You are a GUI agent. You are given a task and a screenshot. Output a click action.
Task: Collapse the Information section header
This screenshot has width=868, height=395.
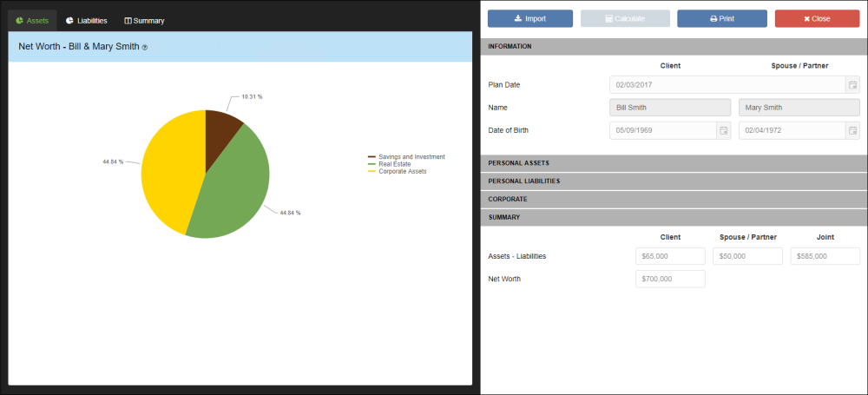pos(674,47)
